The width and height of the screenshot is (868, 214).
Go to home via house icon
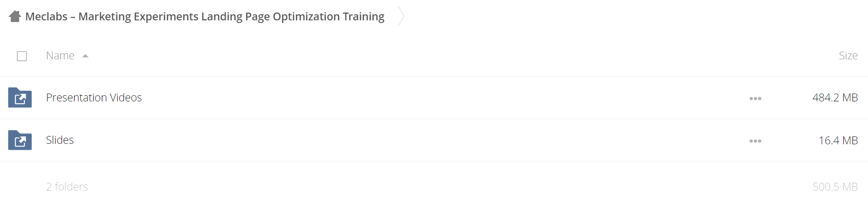click(x=15, y=16)
